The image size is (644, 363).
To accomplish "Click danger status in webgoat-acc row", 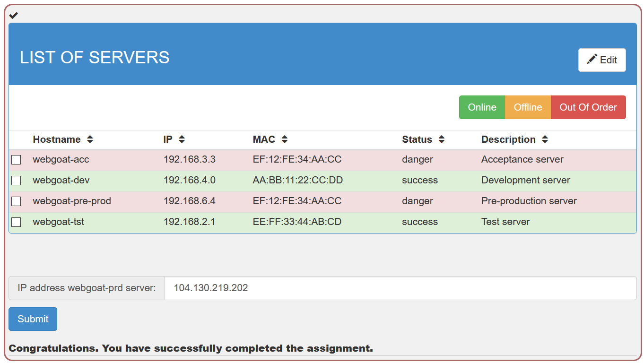I will 418,159.
